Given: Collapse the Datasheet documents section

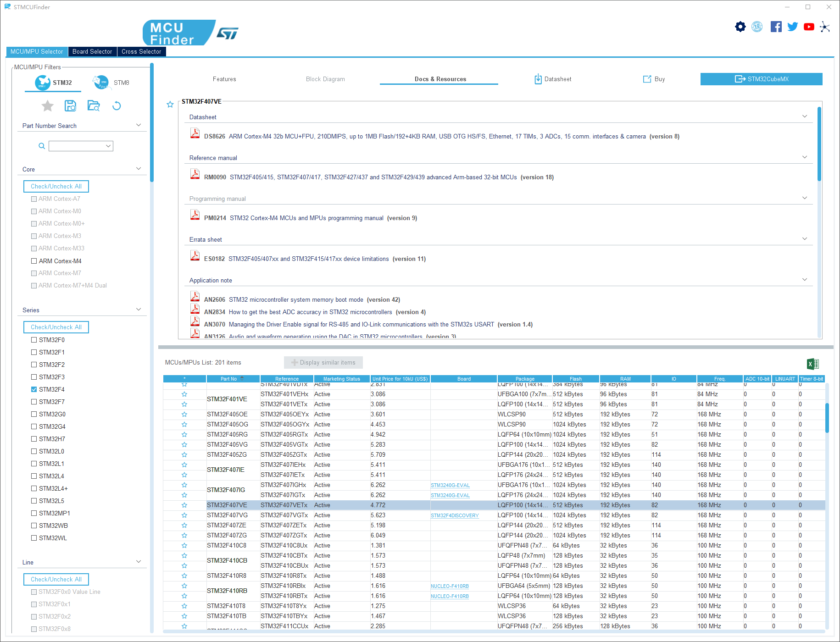Looking at the screenshot, I should click(805, 116).
